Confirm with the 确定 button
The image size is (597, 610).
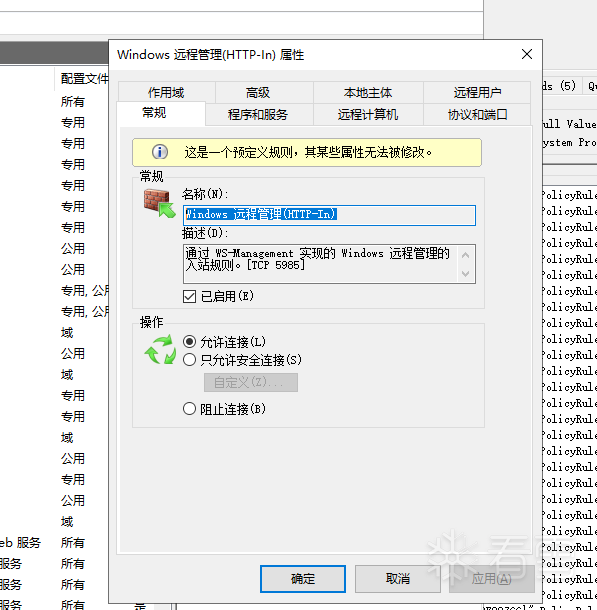coord(303,578)
